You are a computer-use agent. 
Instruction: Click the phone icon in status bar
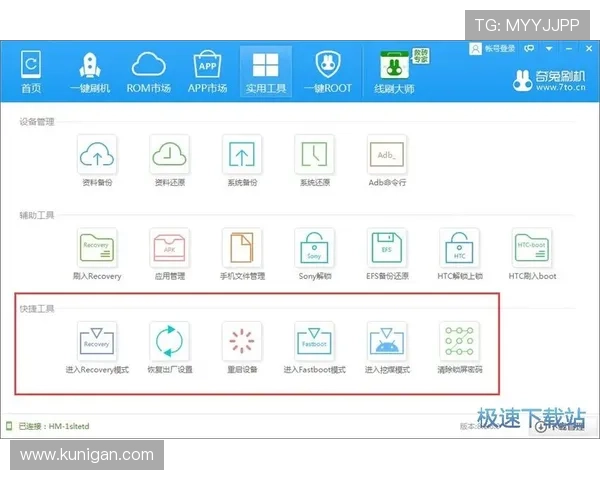9,426
